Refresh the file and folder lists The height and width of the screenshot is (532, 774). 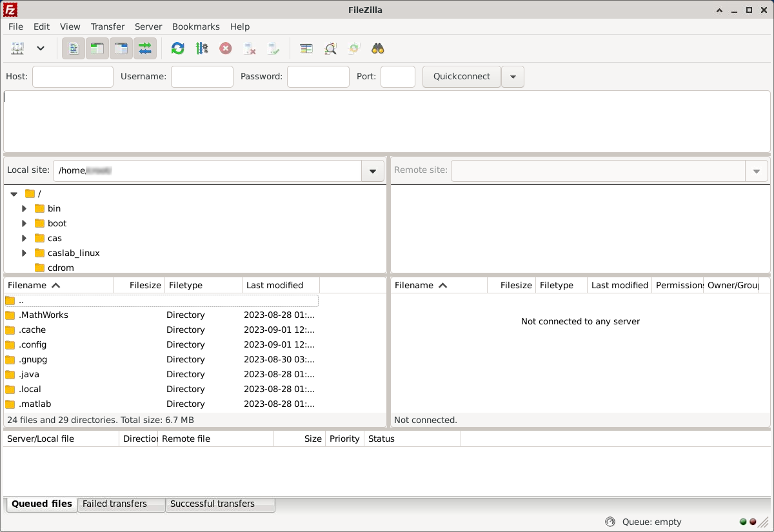point(178,48)
